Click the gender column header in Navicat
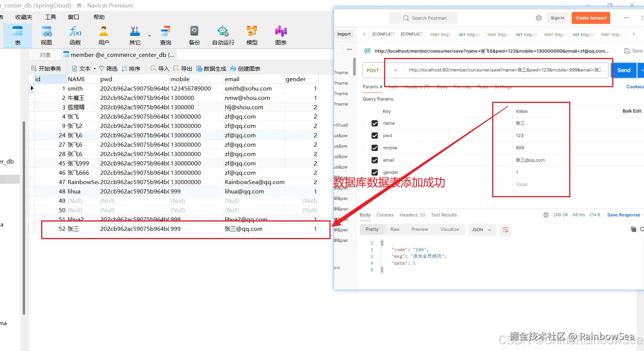This screenshot has width=644, height=351. tap(301, 79)
